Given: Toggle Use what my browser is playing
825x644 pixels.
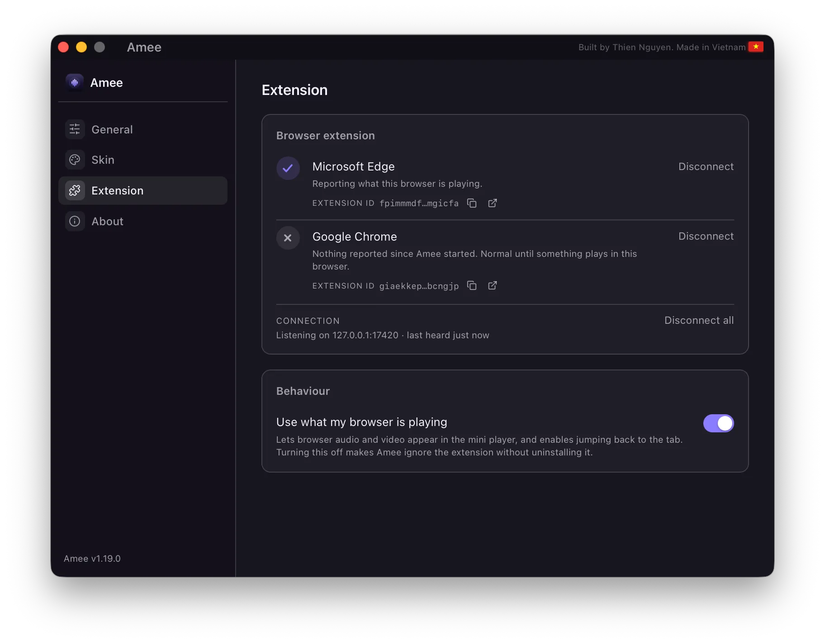Looking at the screenshot, I should (718, 423).
